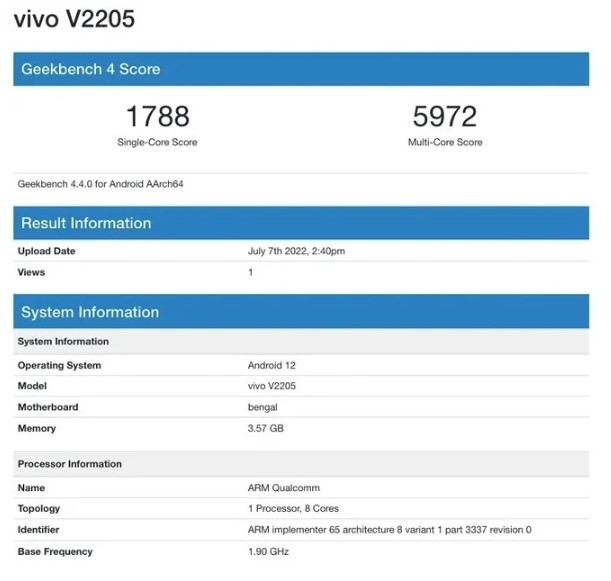Select the Geekbench 4 Score header

coord(301,69)
